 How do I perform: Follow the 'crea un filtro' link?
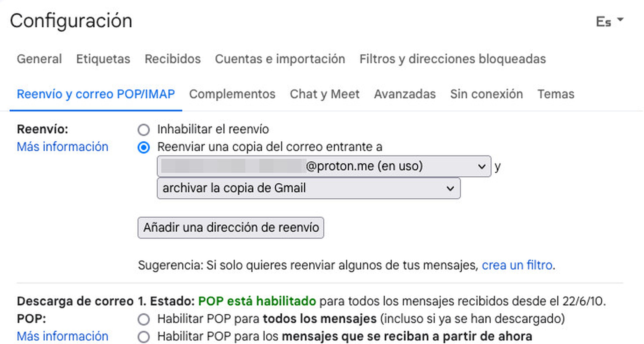[x=517, y=265]
